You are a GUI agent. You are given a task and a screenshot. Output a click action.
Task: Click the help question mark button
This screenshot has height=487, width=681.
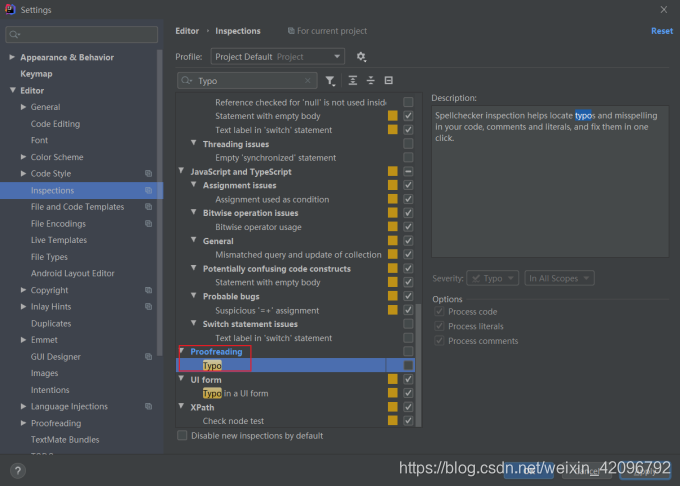pos(18,470)
